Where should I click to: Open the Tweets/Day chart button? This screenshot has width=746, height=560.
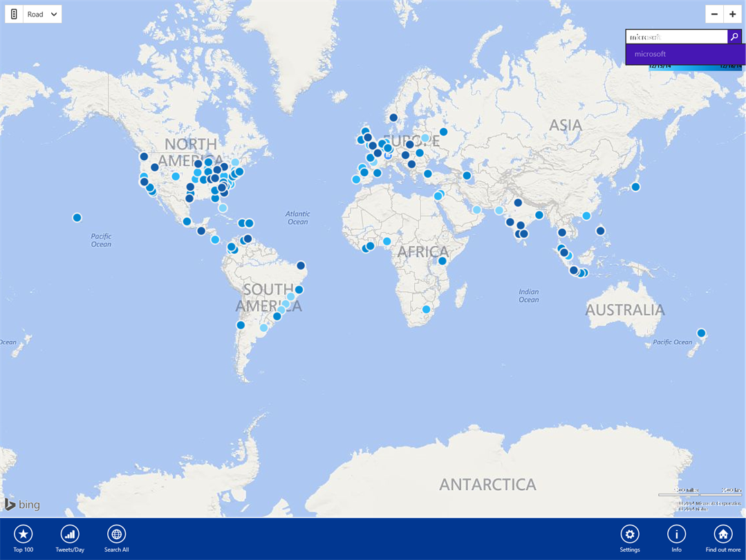click(70, 539)
